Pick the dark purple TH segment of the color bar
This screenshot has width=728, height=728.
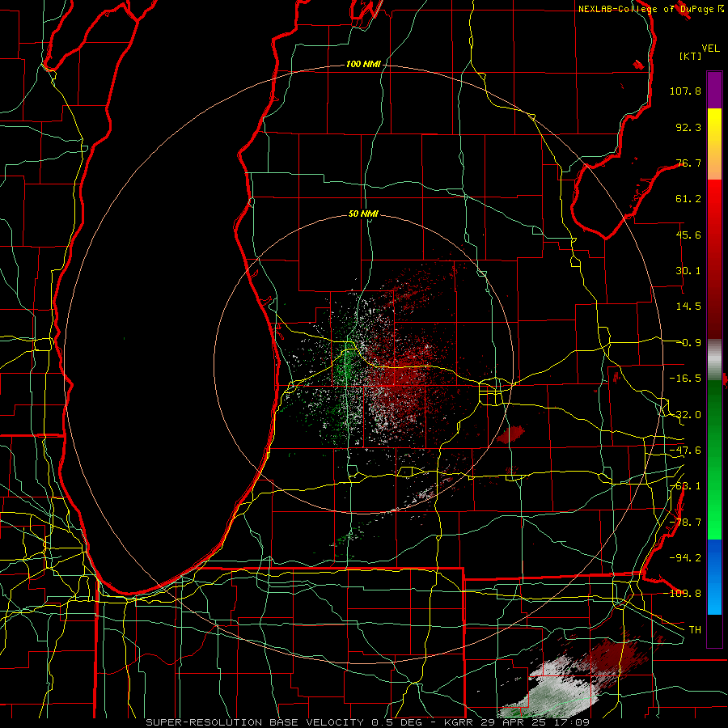(714, 630)
